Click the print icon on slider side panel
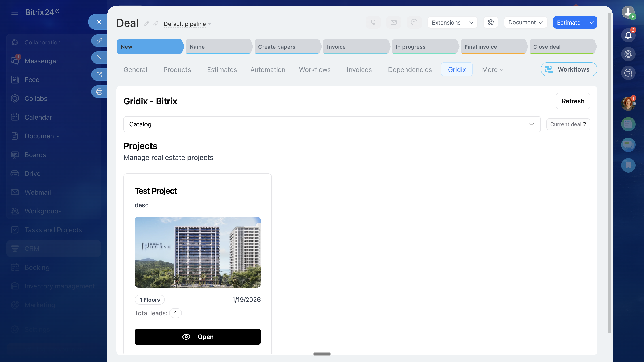 [x=99, y=92]
